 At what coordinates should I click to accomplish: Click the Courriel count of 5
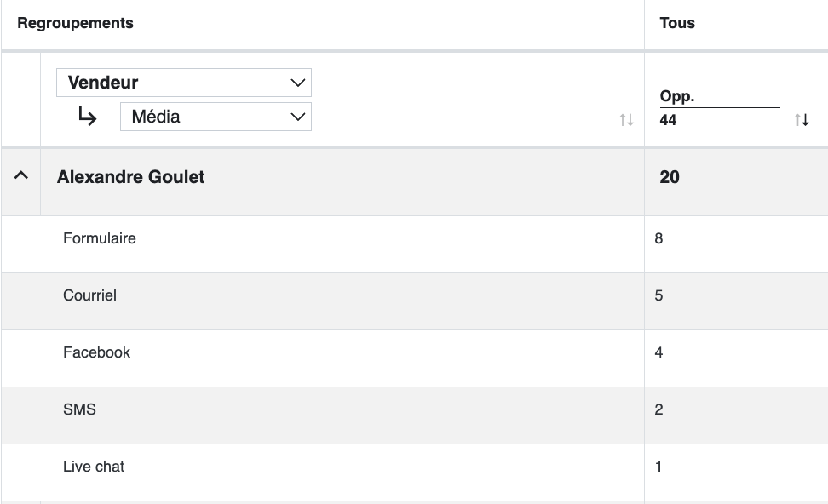coord(658,295)
